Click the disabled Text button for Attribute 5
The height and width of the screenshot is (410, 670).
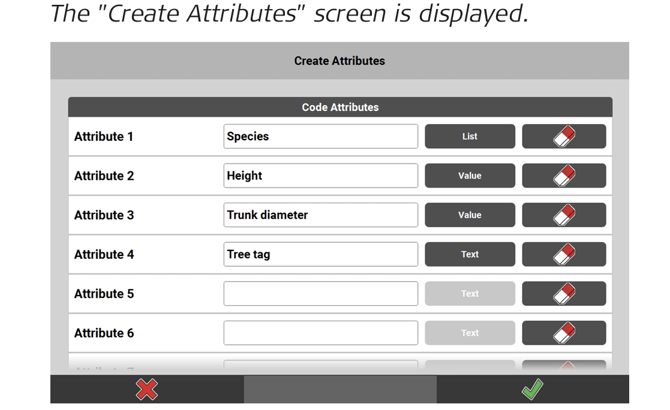point(470,294)
